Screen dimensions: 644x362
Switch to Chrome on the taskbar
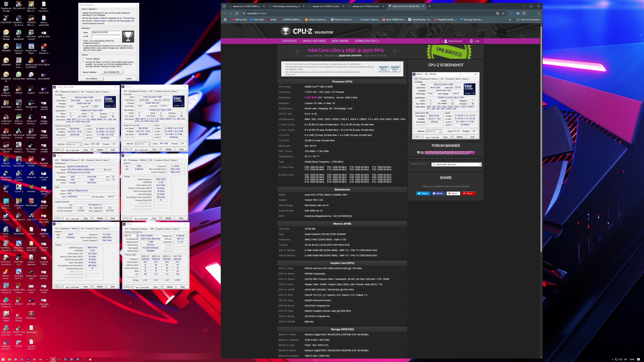click(53, 359)
